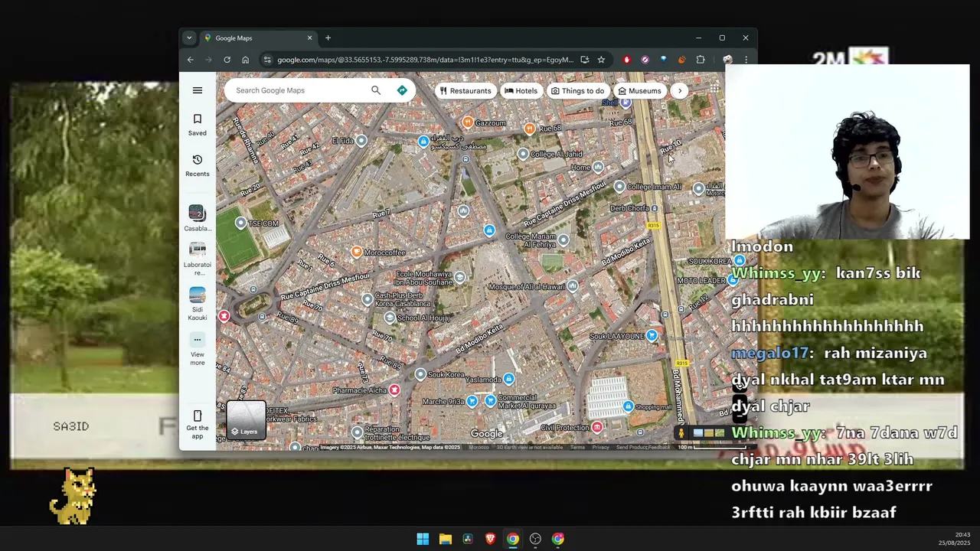Open the Privacy link on map footer

click(601, 447)
